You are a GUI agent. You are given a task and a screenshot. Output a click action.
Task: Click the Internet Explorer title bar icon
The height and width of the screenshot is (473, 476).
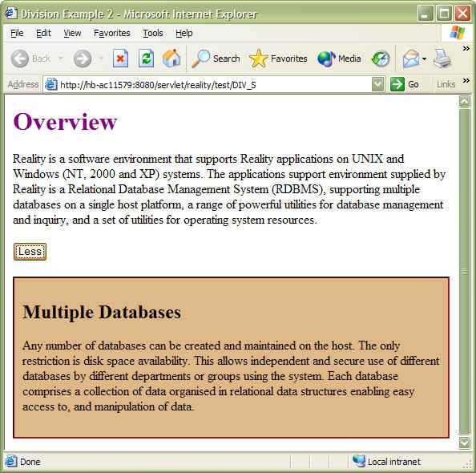11,14
